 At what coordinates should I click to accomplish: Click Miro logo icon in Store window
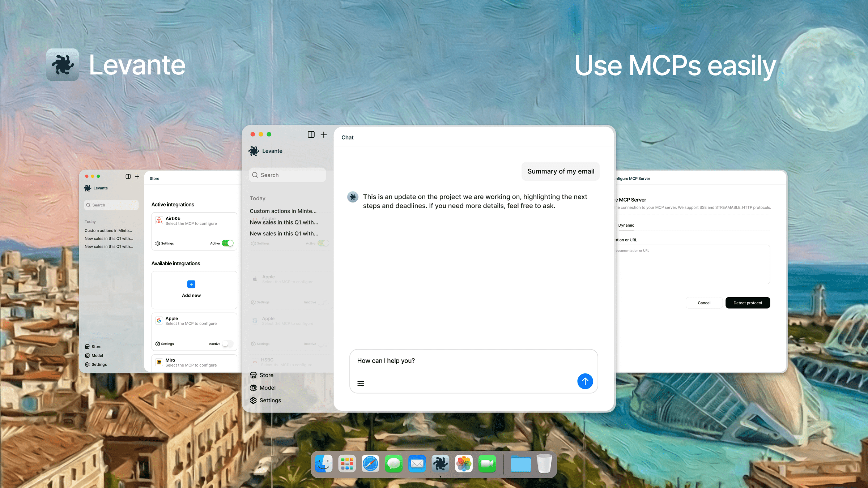pos(159,362)
